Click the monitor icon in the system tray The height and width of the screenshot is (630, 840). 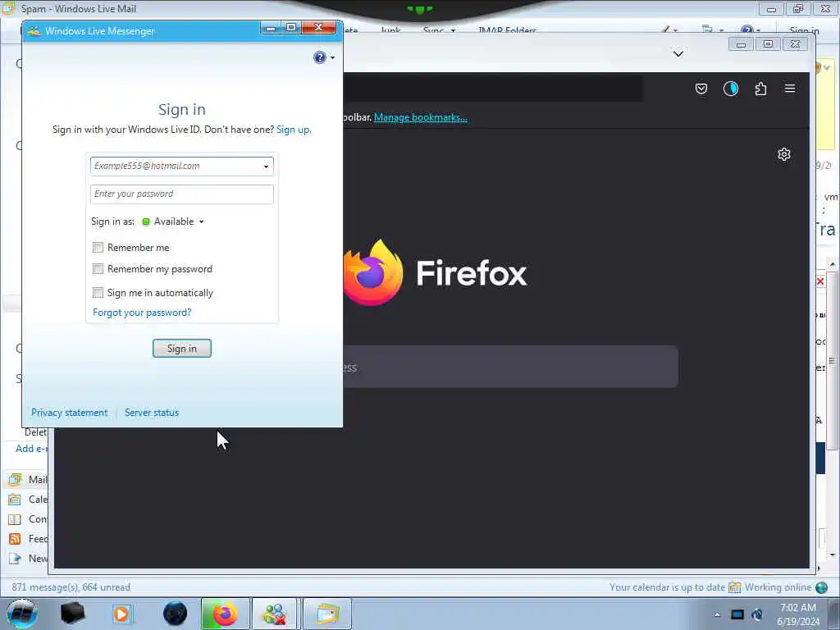(x=737, y=614)
